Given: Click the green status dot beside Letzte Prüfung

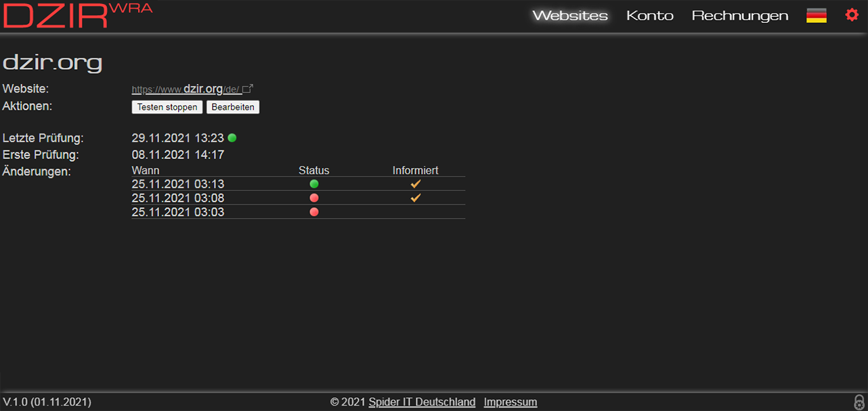Looking at the screenshot, I should tap(232, 138).
